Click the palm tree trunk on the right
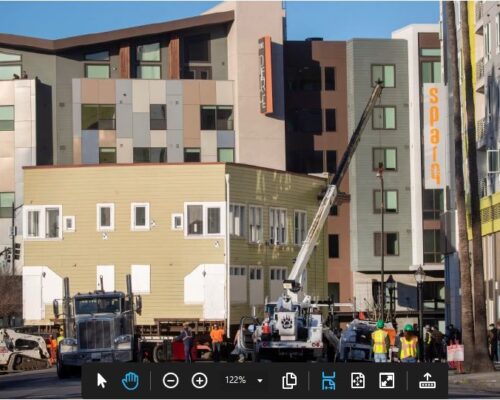 pyautogui.click(x=467, y=187)
